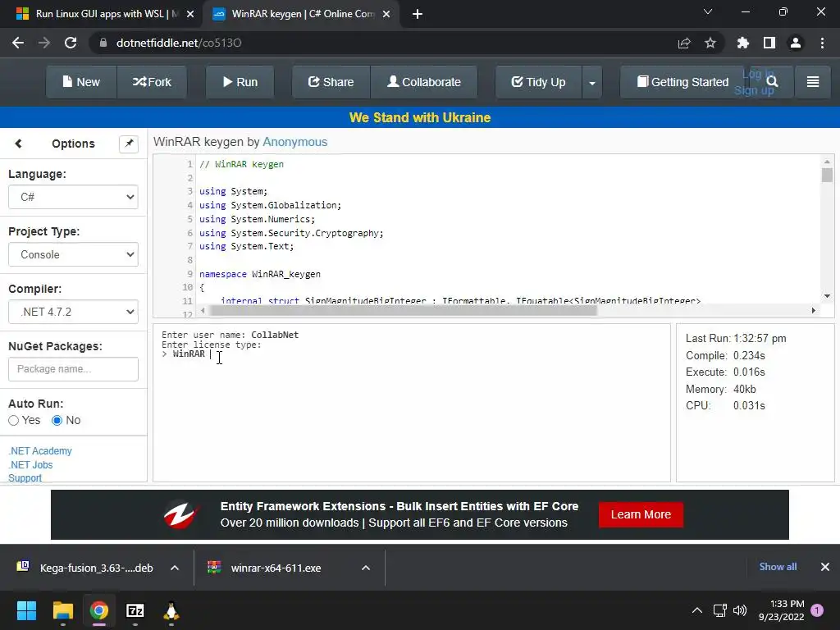Open the browser side panel icon

(769, 43)
